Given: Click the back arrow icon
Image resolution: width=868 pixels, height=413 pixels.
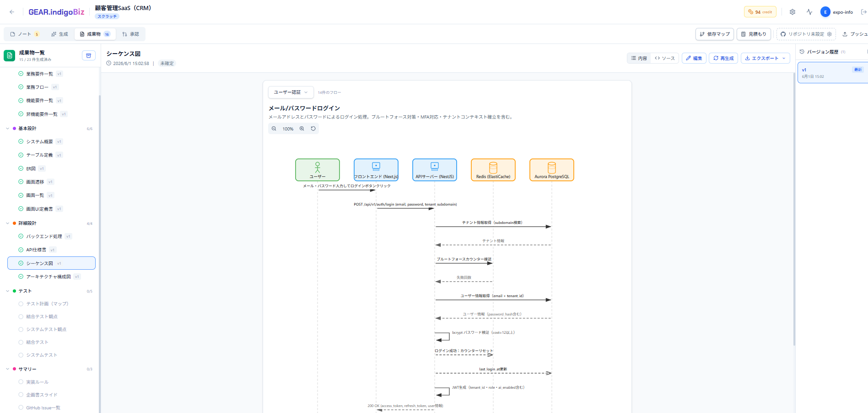Looking at the screenshot, I should click(x=12, y=12).
